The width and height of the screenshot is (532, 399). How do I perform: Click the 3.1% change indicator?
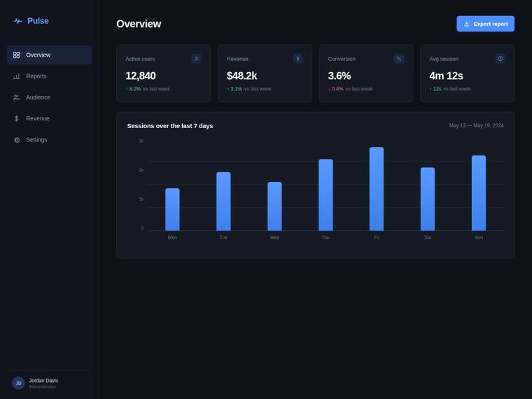pos(234,89)
